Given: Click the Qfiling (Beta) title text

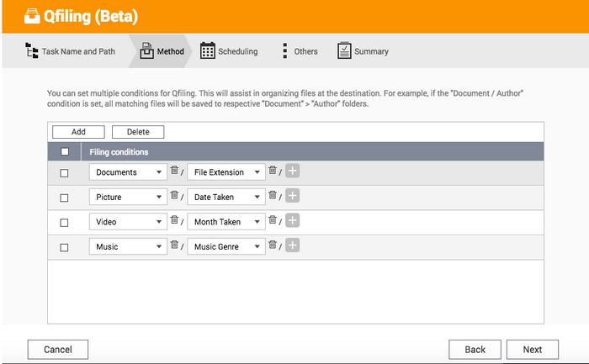Looking at the screenshot, I should (x=91, y=17).
